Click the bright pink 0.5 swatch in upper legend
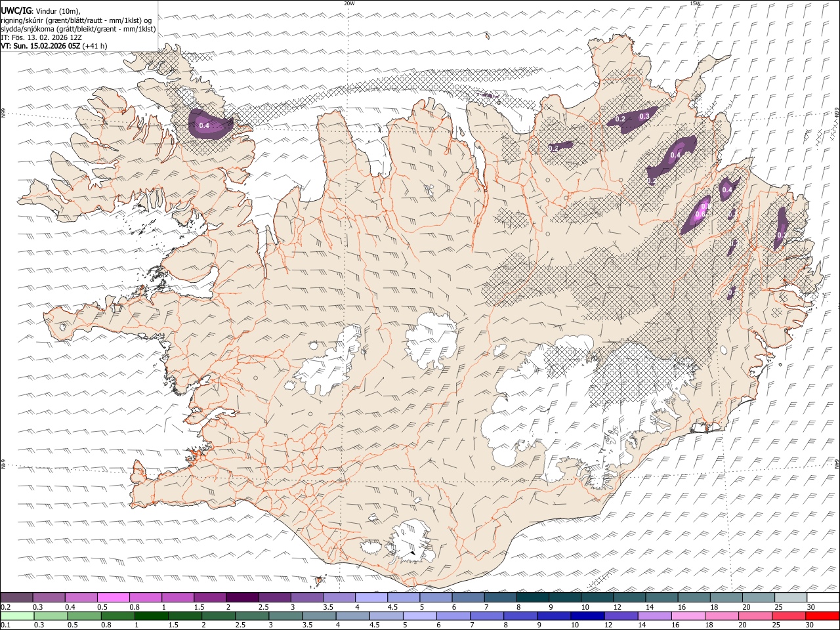Screen dimensions: 840x630 113,598
